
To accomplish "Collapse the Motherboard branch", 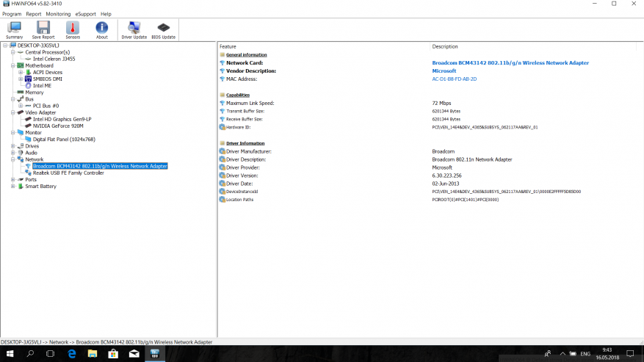I will pyautogui.click(x=13, y=66).
